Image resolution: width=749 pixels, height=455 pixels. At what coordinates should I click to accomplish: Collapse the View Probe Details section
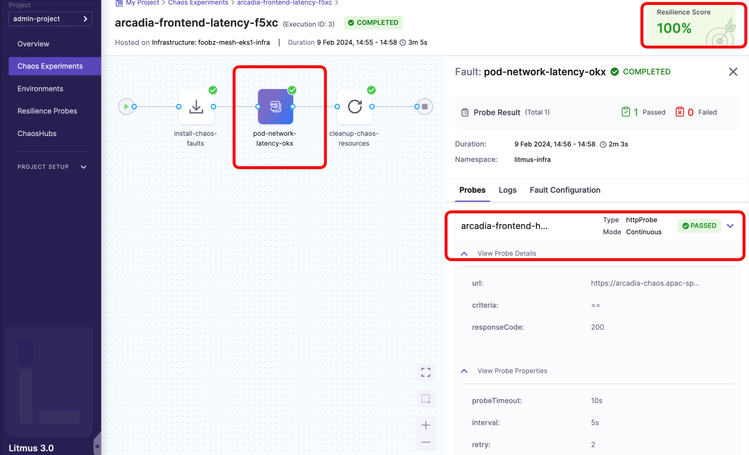(x=465, y=254)
